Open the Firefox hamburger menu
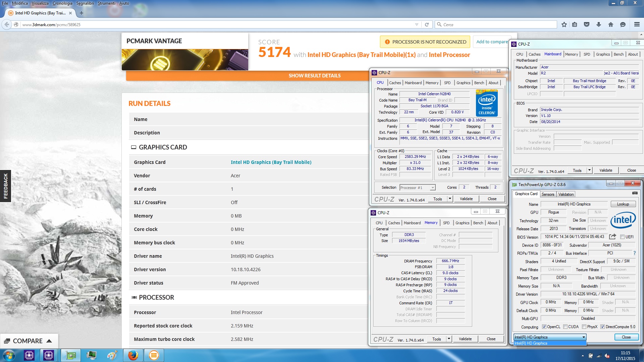Image resolution: width=644 pixels, height=362 pixels. tap(637, 24)
